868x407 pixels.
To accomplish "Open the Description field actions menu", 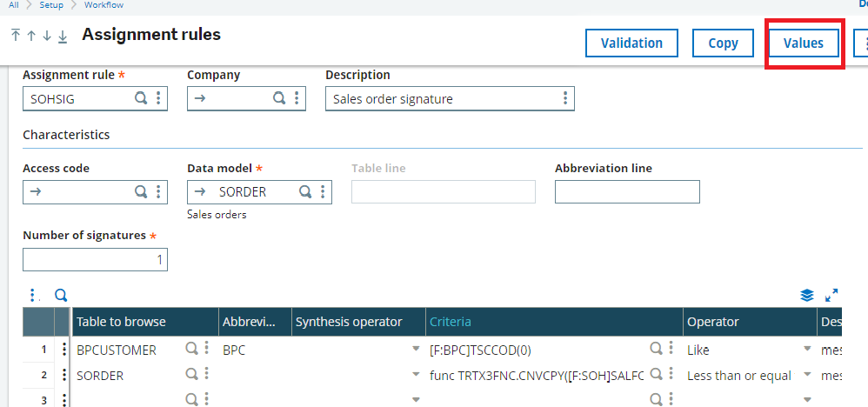I will pyautogui.click(x=565, y=99).
